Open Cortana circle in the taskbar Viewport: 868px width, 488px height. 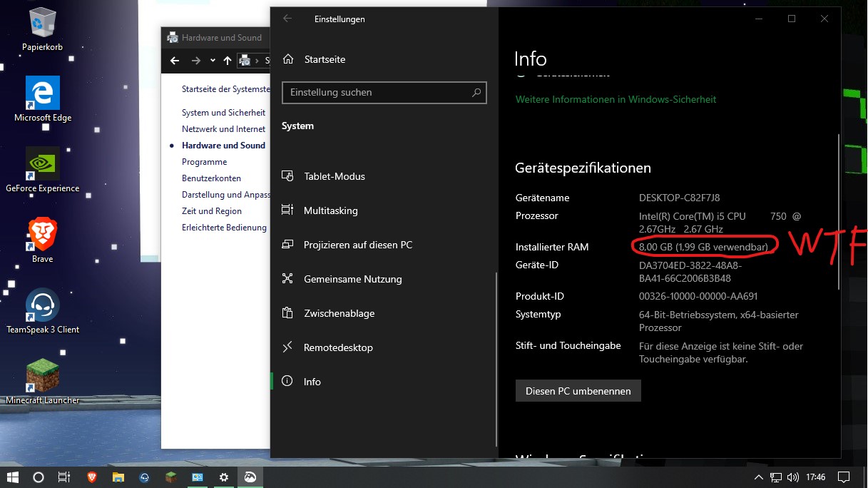pos(39,477)
